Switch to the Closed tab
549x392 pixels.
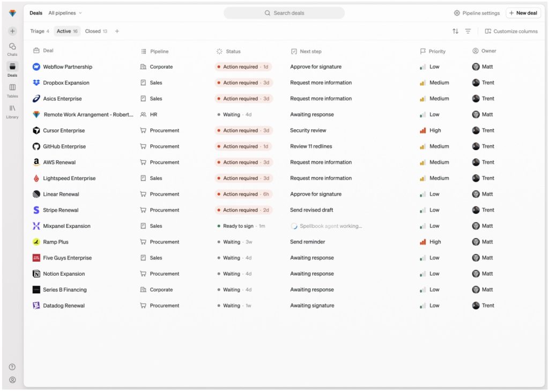click(x=96, y=31)
